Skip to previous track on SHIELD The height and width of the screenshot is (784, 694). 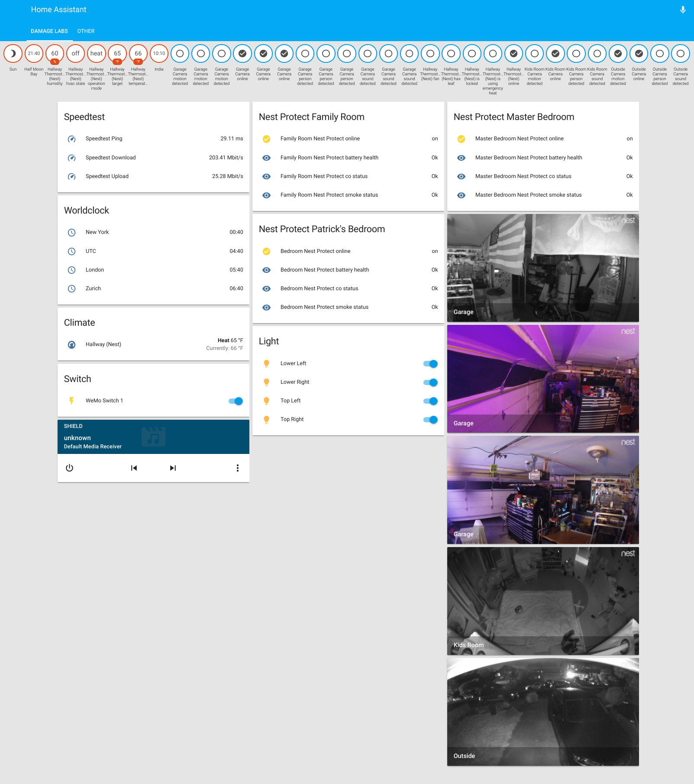[134, 468]
